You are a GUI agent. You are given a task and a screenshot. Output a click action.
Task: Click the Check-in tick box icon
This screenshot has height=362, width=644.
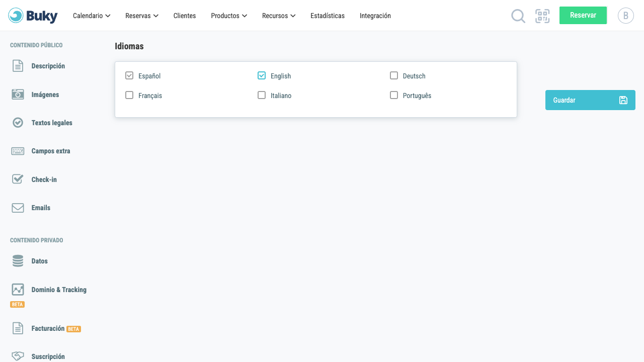point(18,179)
